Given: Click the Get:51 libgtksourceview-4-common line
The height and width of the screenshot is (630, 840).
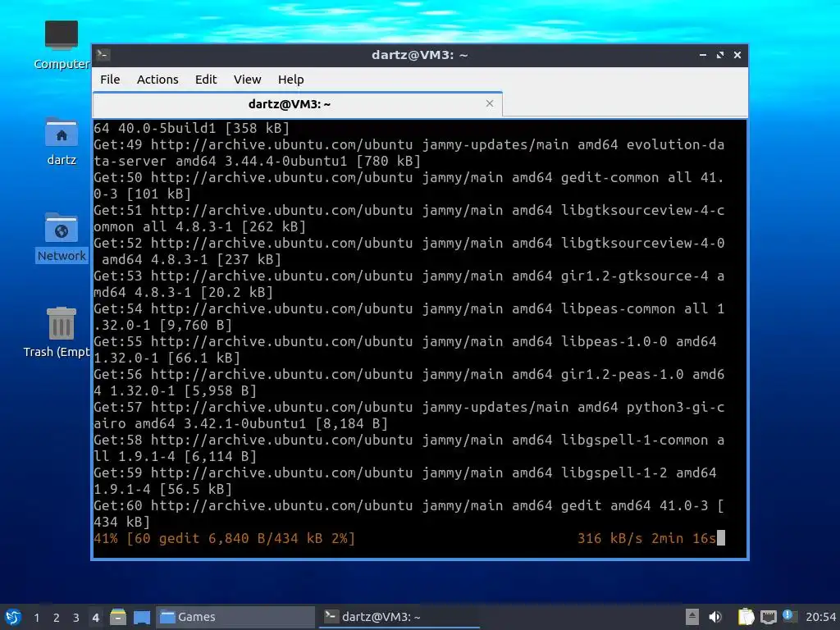Looking at the screenshot, I should 409,218.
